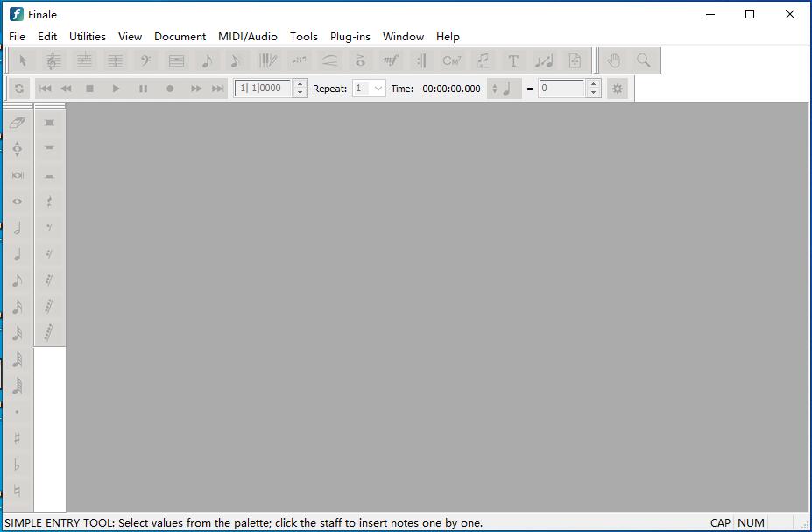This screenshot has height=532, width=812.
Task: Stop playback
Action: click(x=89, y=89)
